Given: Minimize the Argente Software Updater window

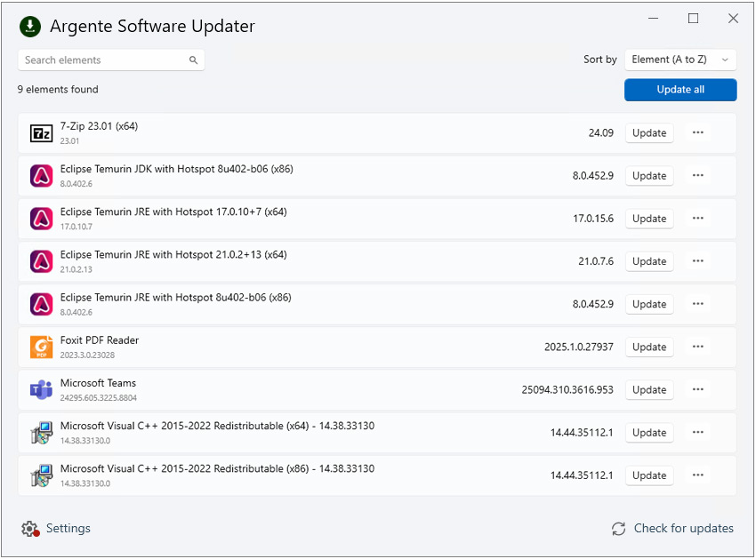Looking at the screenshot, I should click(x=654, y=19).
